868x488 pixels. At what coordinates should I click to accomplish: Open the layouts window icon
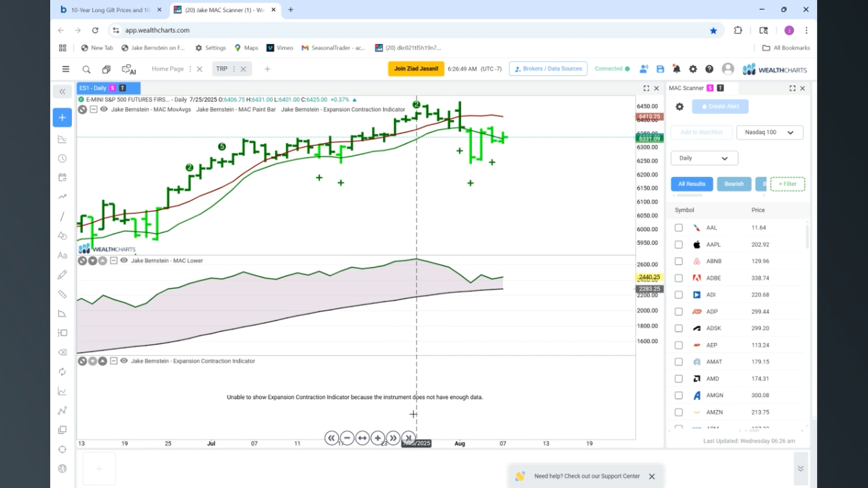click(x=106, y=69)
